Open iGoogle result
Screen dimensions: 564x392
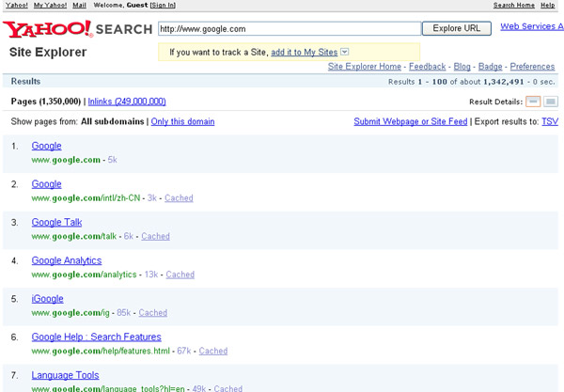coord(48,299)
